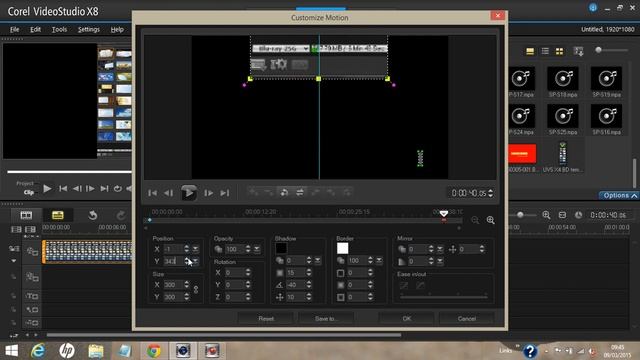Image resolution: width=640 pixels, height=360 pixels.
Task: Open the Help menu
Action: [117, 29]
